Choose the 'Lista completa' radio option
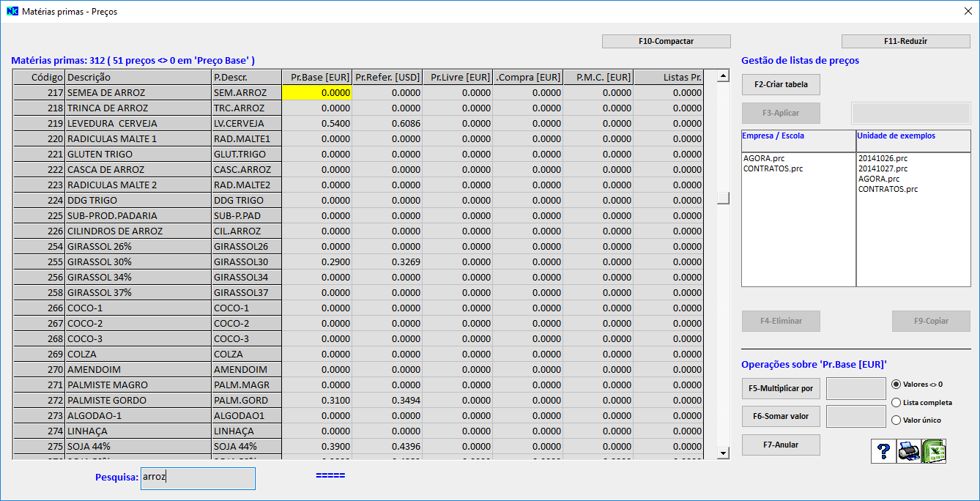 click(896, 402)
